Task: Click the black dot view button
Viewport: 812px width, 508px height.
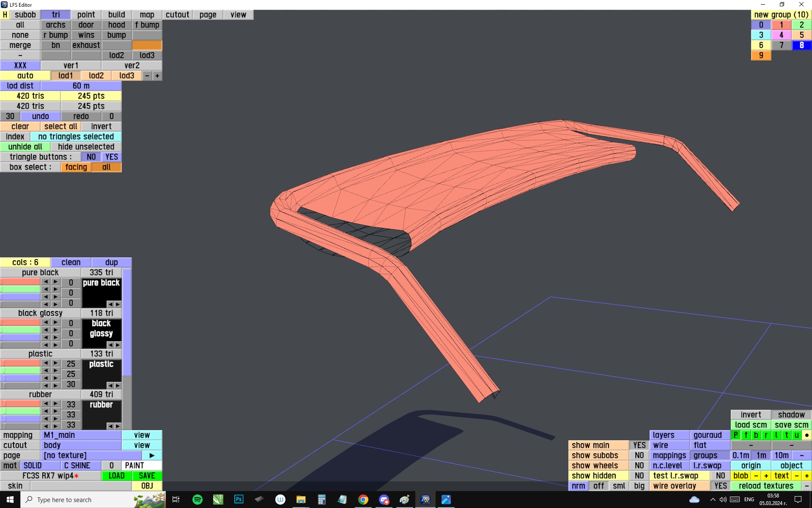Action: (x=807, y=435)
